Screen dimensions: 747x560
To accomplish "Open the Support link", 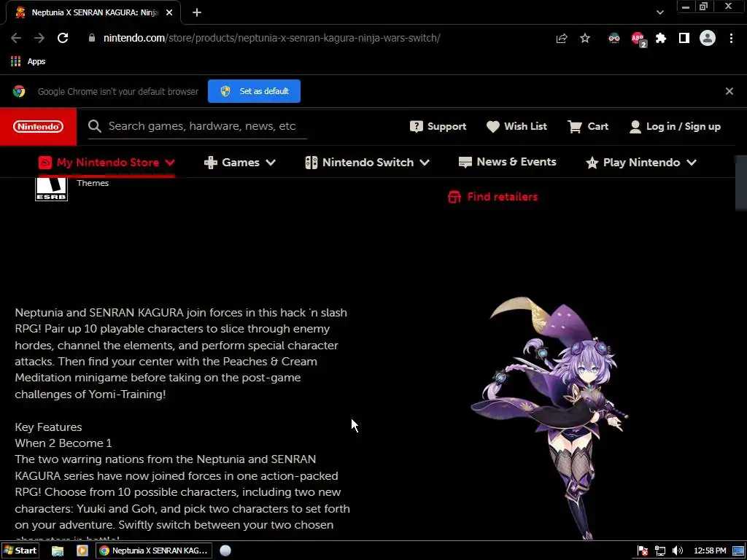I will tap(438, 127).
